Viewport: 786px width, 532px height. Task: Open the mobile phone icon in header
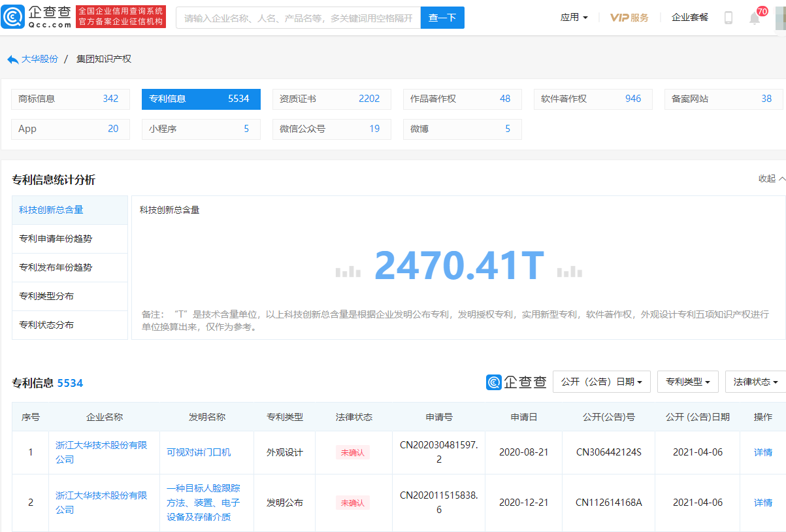coord(729,18)
